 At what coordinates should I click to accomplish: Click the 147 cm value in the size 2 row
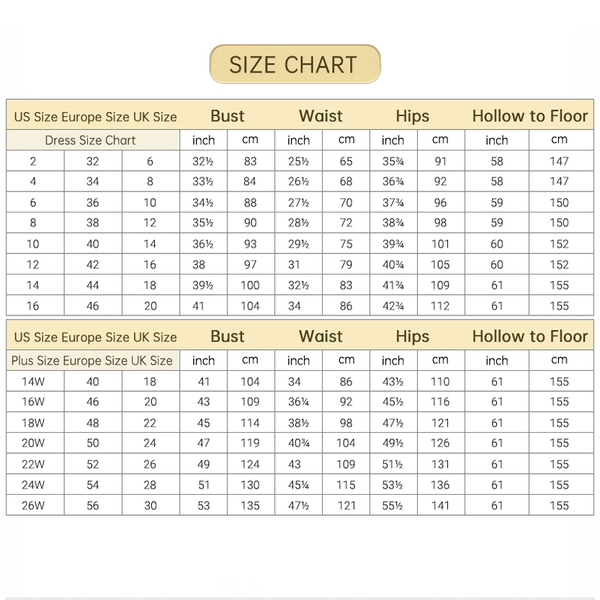point(559,161)
